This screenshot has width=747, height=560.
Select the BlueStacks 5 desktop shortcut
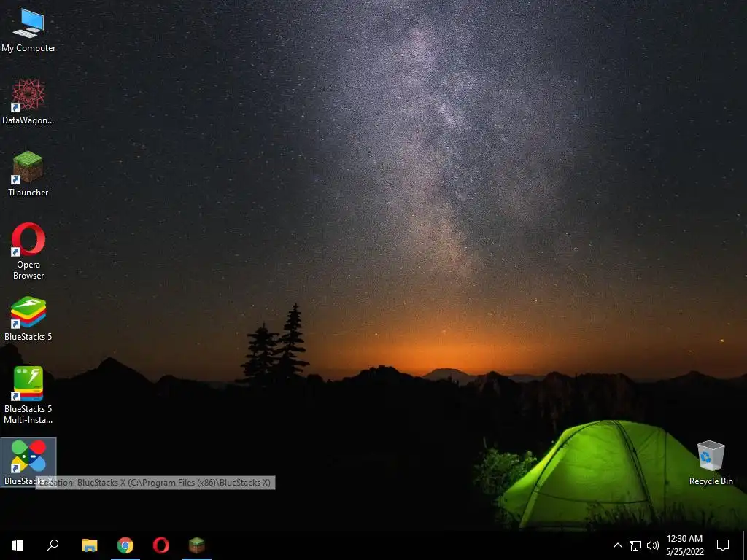coord(28,319)
